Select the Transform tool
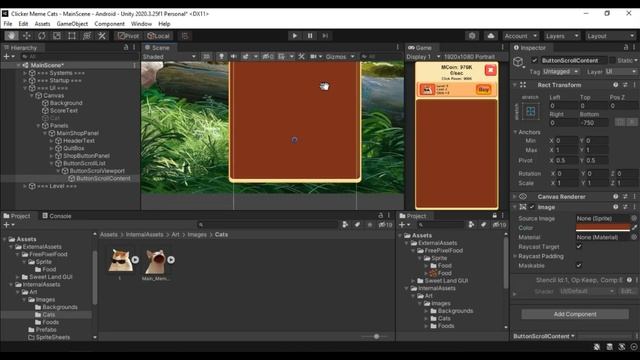Image resolution: width=640 pixels, height=360 pixels. point(87,36)
